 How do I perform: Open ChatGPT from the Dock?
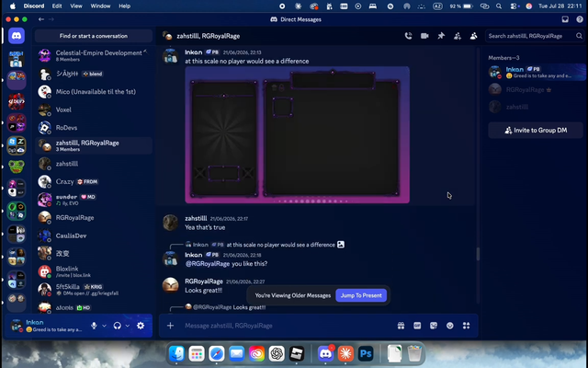coord(277,353)
